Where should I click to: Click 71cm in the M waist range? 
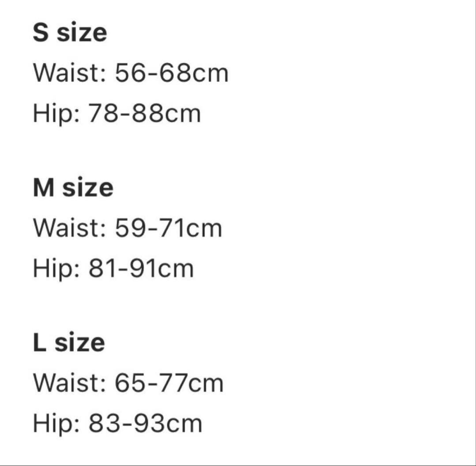tap(186, 228)
